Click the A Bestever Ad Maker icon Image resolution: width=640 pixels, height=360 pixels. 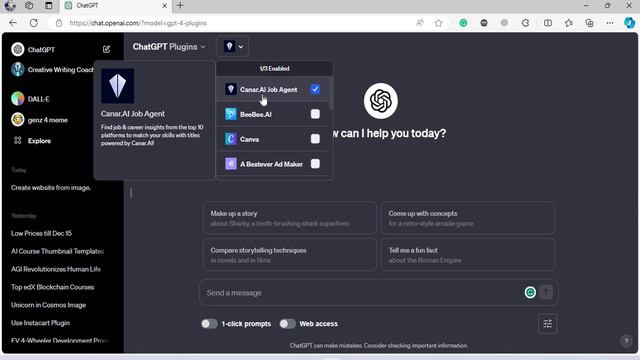click(231, 164)
